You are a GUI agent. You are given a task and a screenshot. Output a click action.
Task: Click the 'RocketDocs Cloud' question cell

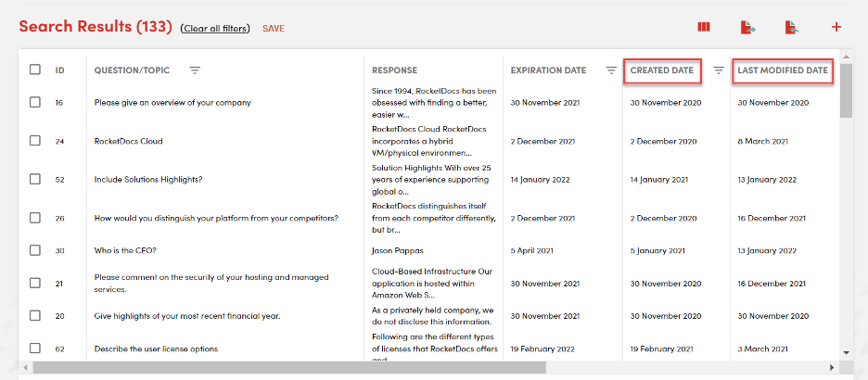(x=128, y=141)
